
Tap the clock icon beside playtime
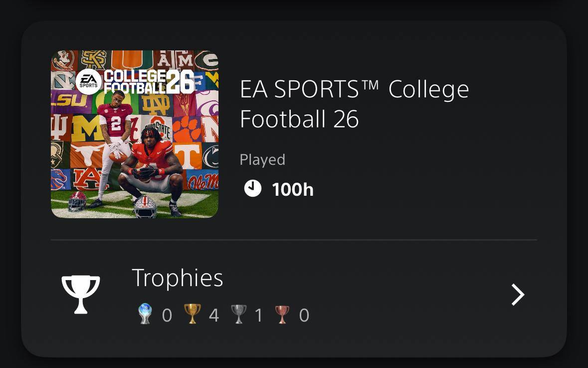click(253, 189)
